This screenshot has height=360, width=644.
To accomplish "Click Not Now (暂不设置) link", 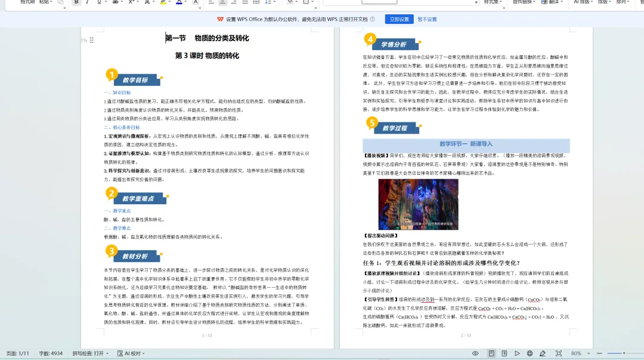I will (427, 19).
